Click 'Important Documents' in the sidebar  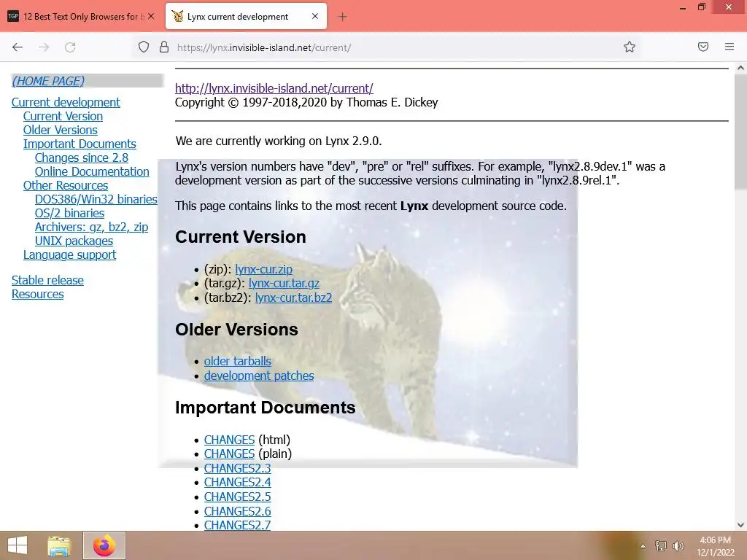click(x=80, y=144)
